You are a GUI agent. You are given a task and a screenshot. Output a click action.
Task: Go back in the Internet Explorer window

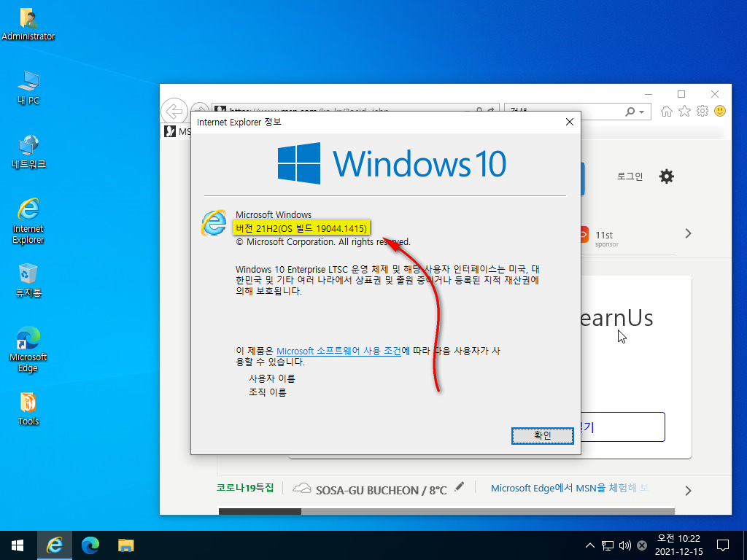pos(174,112)
